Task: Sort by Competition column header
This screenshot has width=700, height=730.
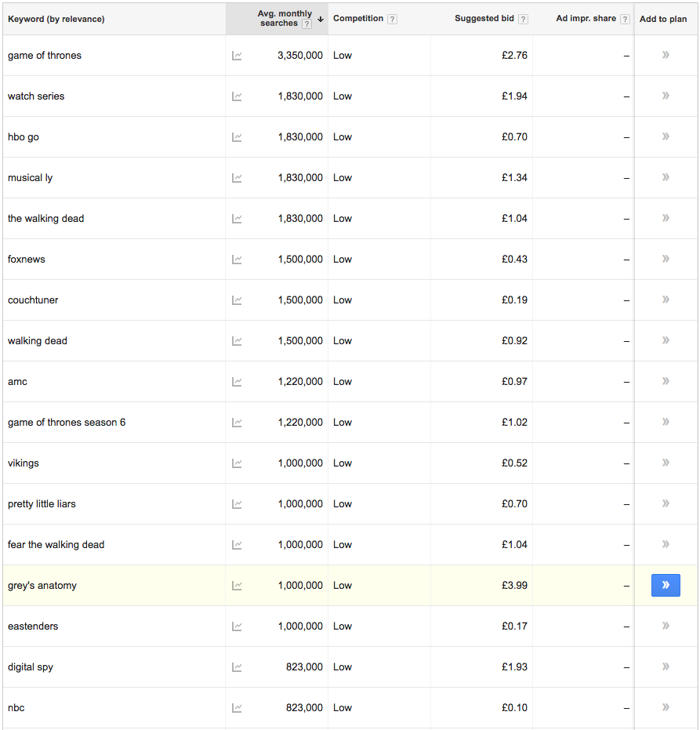Action: pos(357,19)
